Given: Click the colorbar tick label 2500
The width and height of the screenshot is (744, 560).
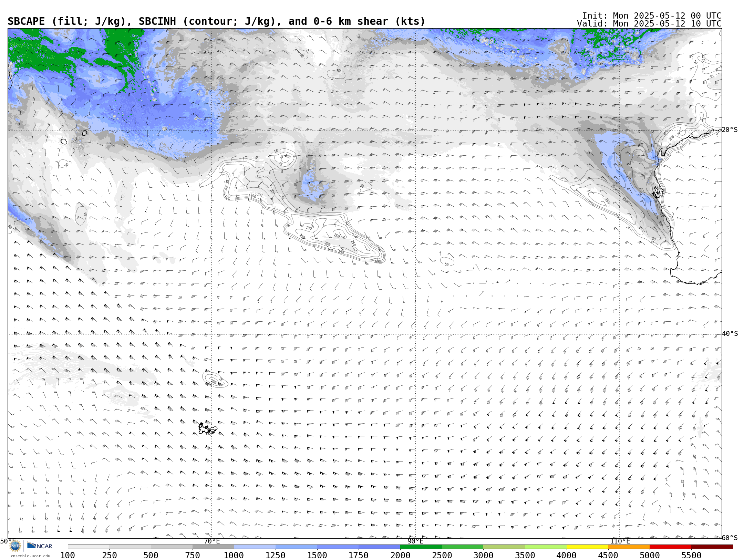Looking at the screenshot, I should tap(442, 556).
